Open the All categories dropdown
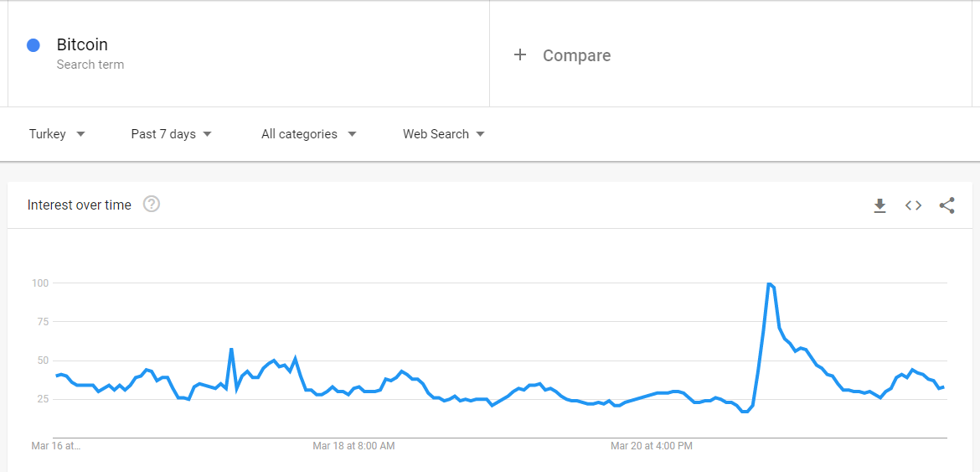Image resolution: width=980 pixels, height=472 pixels. (x=308, y=134)
